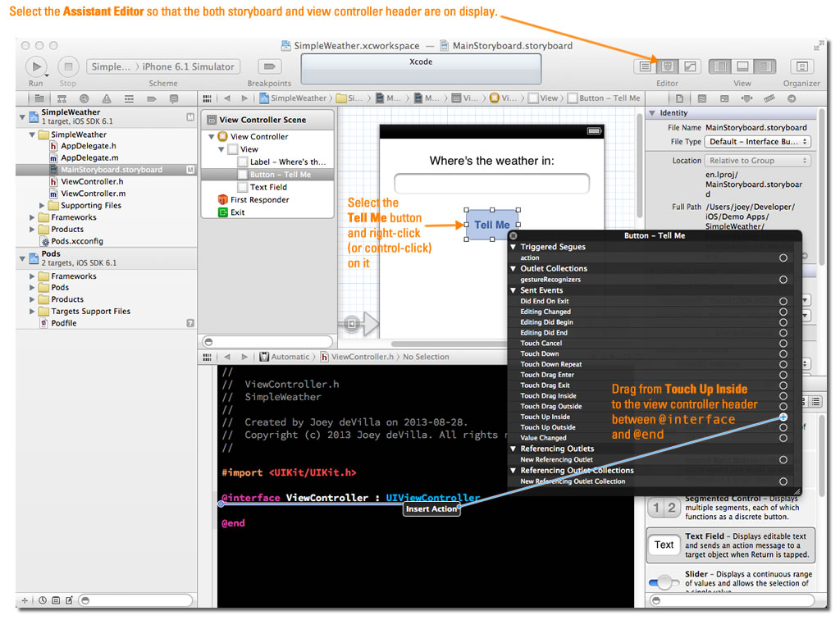Image resolution: width=840 pixels, height=620 pixels.
Task: Collapse the Pods project root
Action: 22,258
